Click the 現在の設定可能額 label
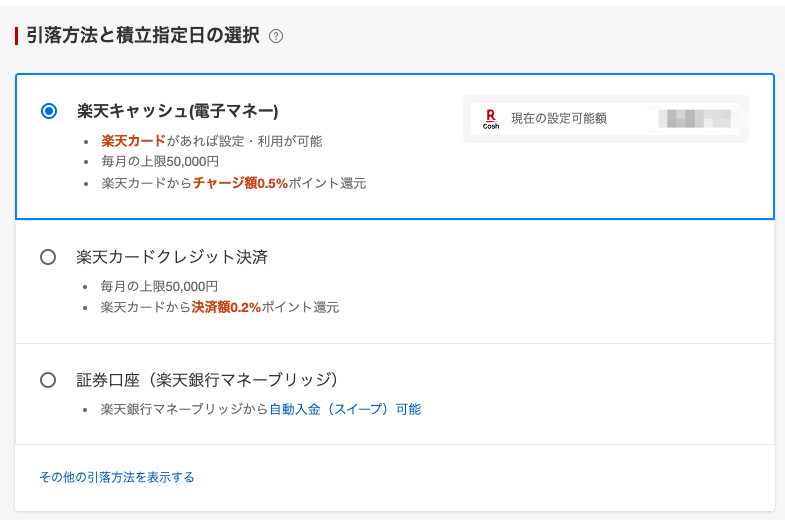785x520 pixels. click(x=558, y=119)
